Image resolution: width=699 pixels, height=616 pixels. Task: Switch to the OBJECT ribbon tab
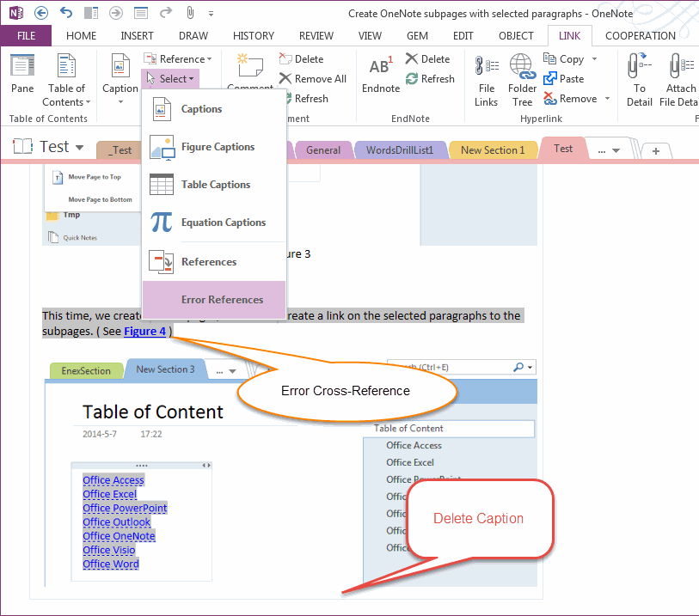click(516, 35)
